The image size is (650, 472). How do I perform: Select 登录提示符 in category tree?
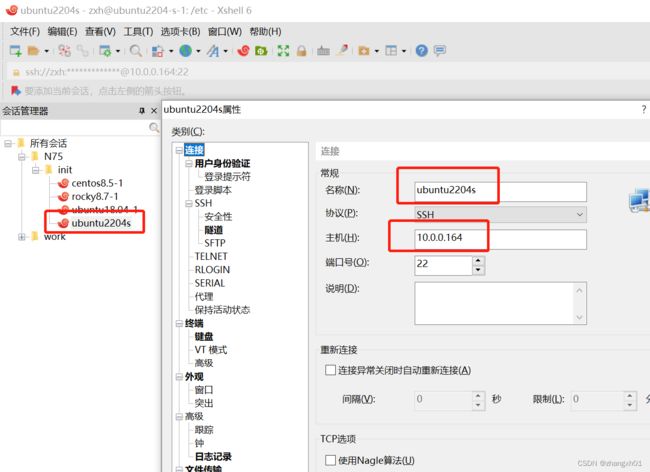pyautogui.click(x=228, y=177)
